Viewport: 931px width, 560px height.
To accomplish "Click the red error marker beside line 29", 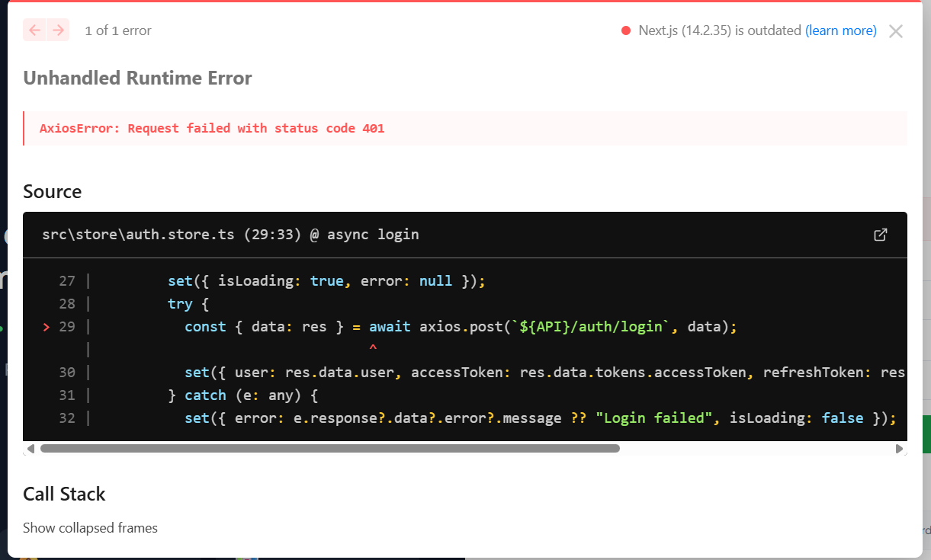I will [x=47, y=327].
